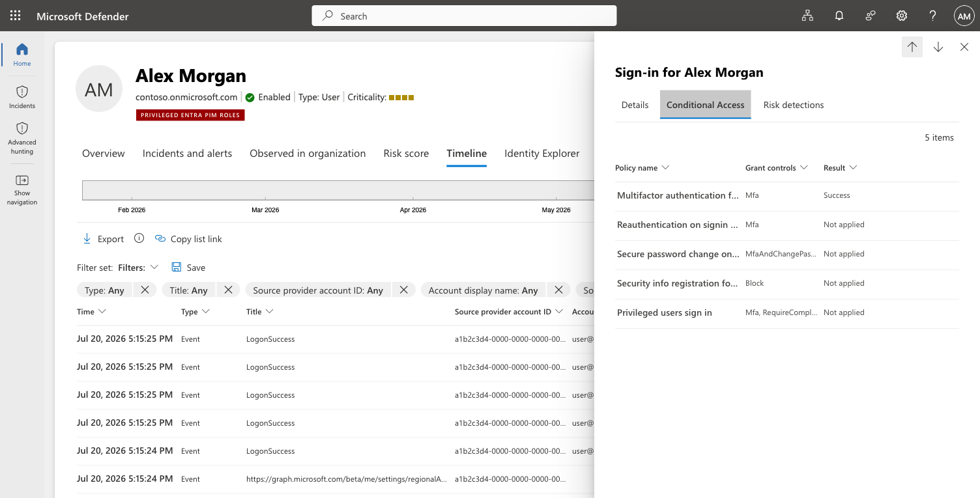Open the notifications bell
Image resolution: width=980 pixels, height=498 pixels.
(839, 16)
